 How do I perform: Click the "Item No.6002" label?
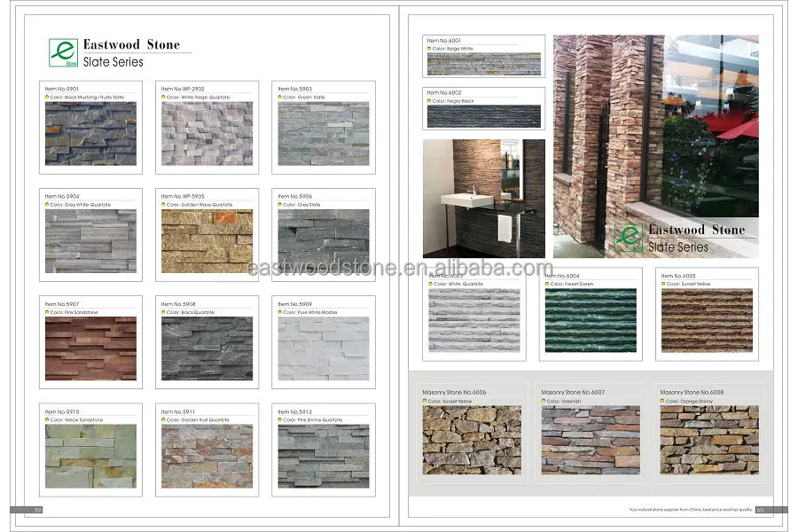point(444,92)
